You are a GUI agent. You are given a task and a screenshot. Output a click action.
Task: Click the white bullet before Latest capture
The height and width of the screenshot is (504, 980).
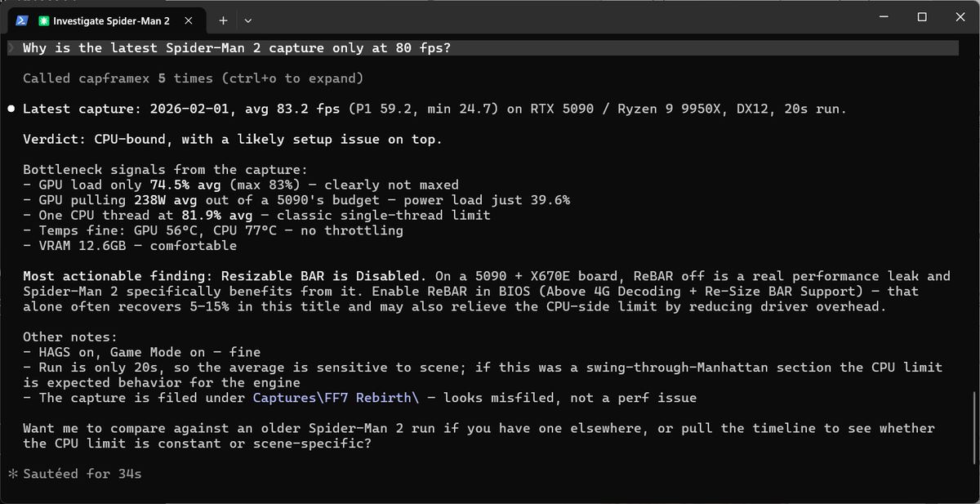pyautogui.click(x=11, y=109)
